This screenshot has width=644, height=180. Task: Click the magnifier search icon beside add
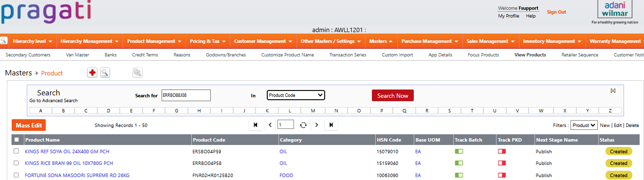(105, 73)
